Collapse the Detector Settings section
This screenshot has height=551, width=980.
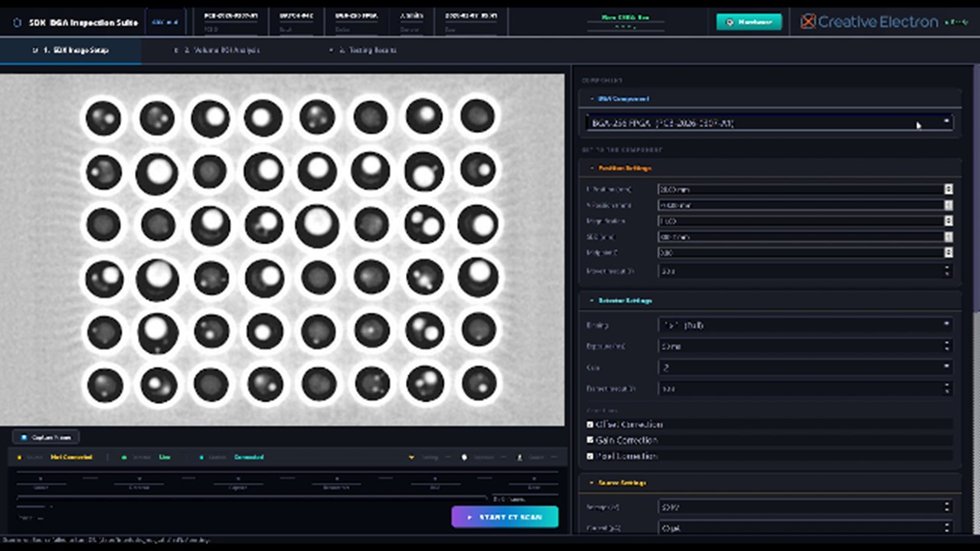coord(771,301)
